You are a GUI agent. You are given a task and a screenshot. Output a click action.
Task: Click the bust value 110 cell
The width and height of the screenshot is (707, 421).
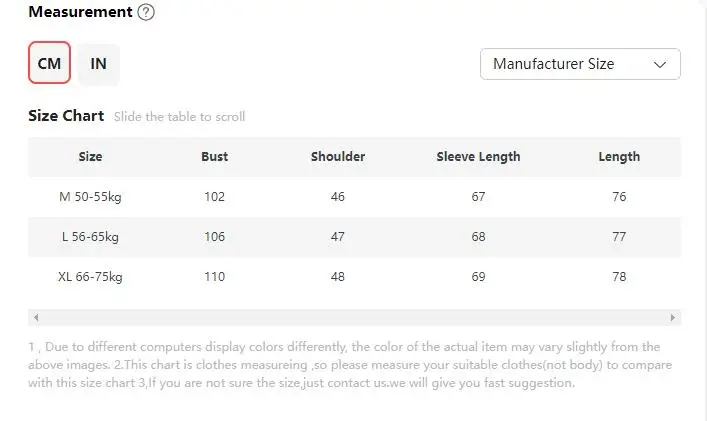point(215,277)
